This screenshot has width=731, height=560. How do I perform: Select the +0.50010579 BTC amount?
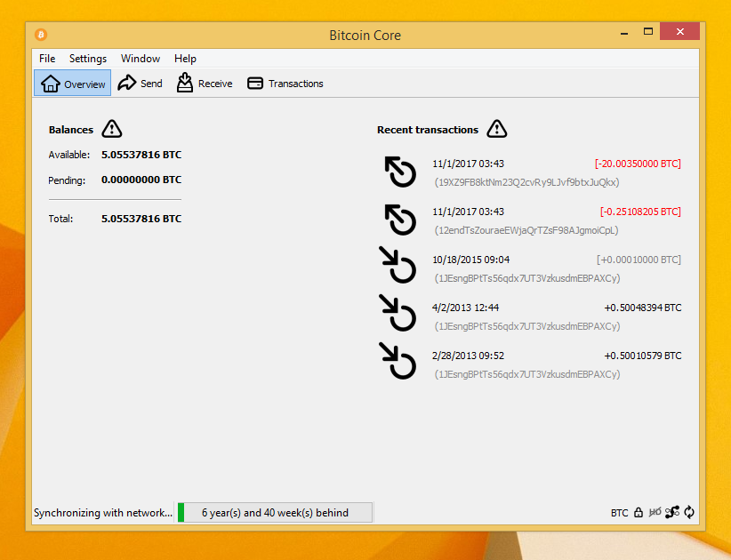642,356
